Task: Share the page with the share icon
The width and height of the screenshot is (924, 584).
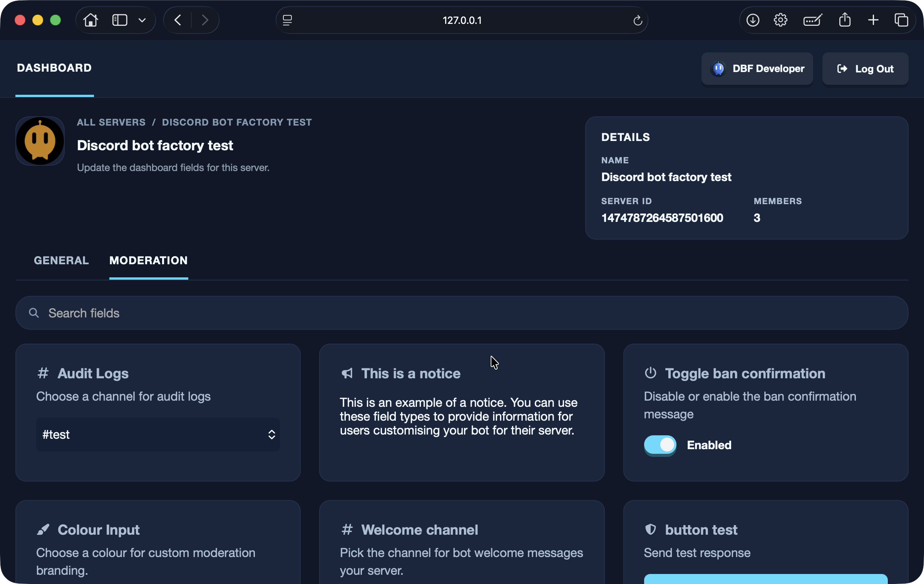Action: 845,19
